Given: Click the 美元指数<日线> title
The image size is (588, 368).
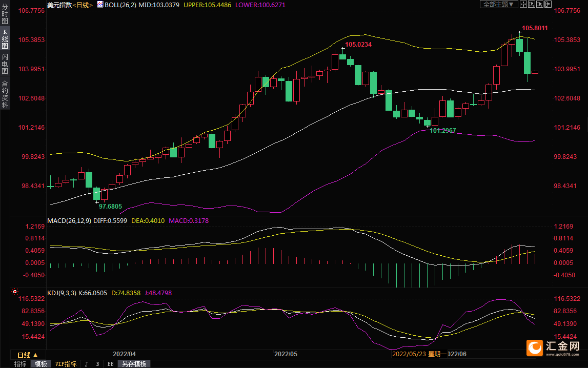Looking at the screenshot, I should tap(70, 5).
